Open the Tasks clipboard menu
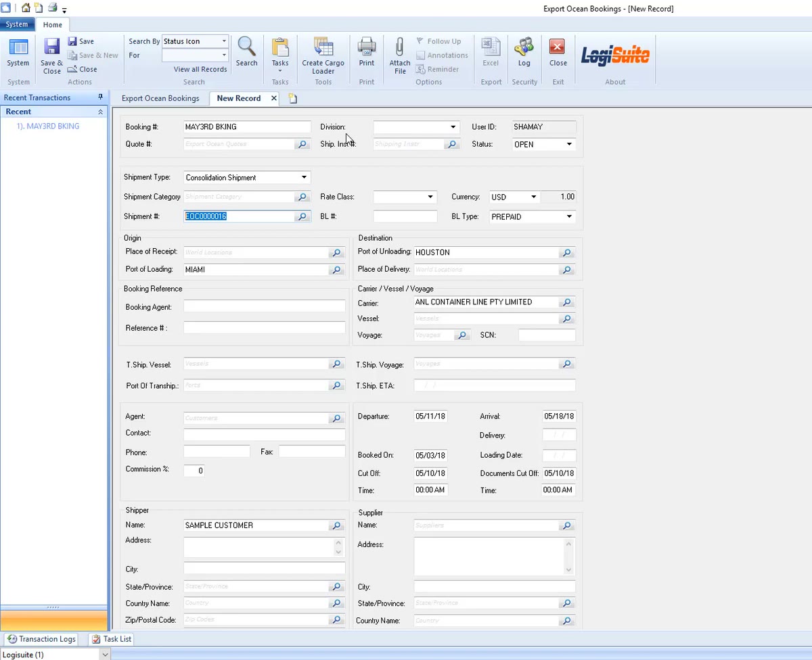Image resolution: width=812 pixels, height=660 pixels. point(280,55)
